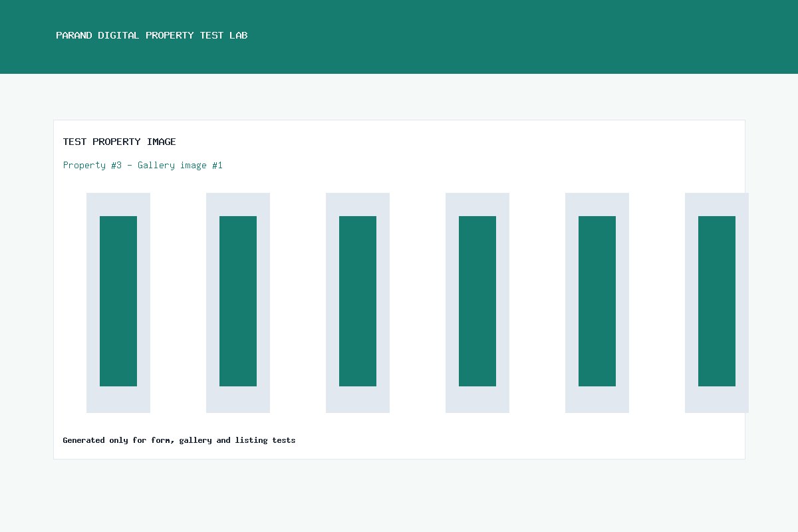Viewport: 798px width, 532px height.
Task: Click the white gap between the first two columns
Action: coord(178,303)
